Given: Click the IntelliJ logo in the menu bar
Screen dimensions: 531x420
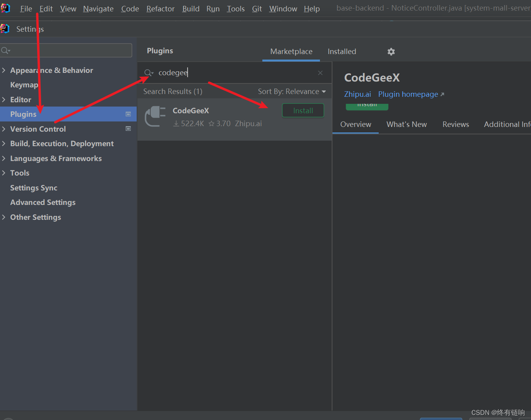Looking at the screenshot, I should click(x=5, y=8).
